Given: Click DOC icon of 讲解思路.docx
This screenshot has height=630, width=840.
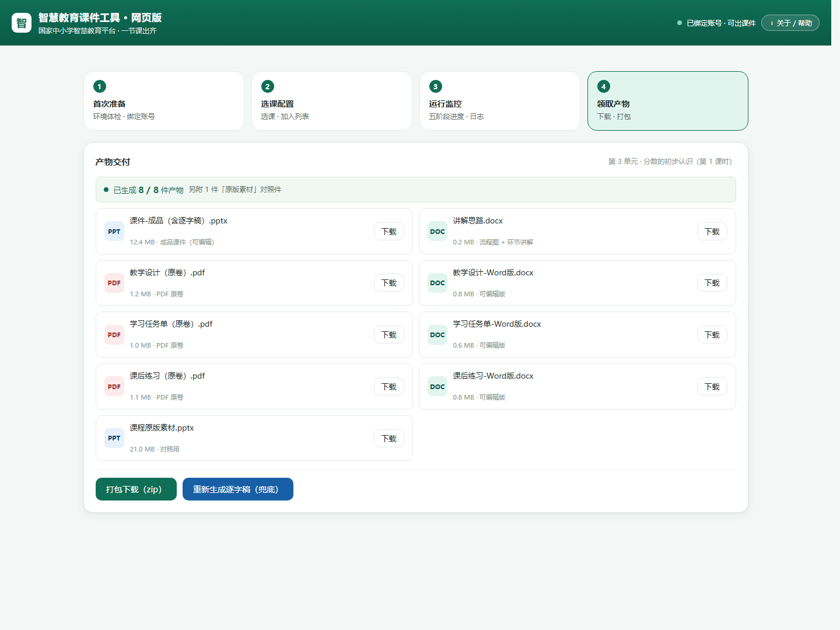Looking at the screenshot, I should (x=437, y=232).
